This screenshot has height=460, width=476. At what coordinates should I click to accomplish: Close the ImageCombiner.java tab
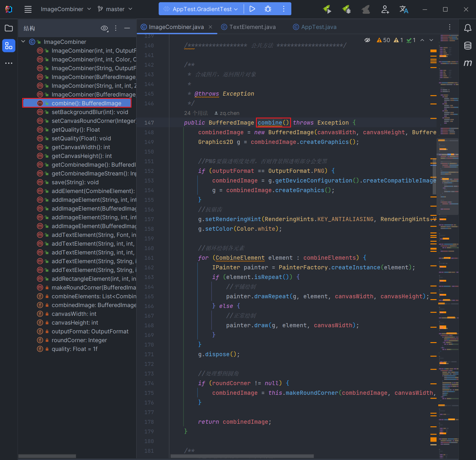[x=210, y=27]
